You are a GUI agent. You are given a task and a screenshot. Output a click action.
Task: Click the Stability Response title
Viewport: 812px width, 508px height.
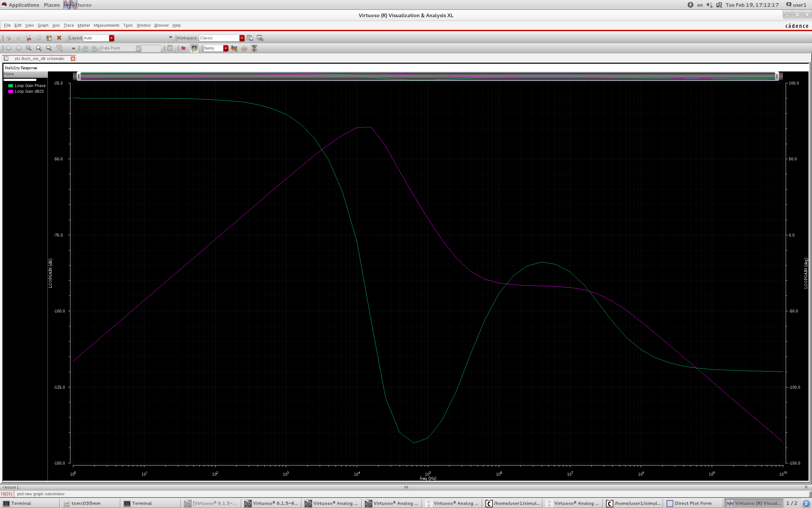tap(21, 68)
